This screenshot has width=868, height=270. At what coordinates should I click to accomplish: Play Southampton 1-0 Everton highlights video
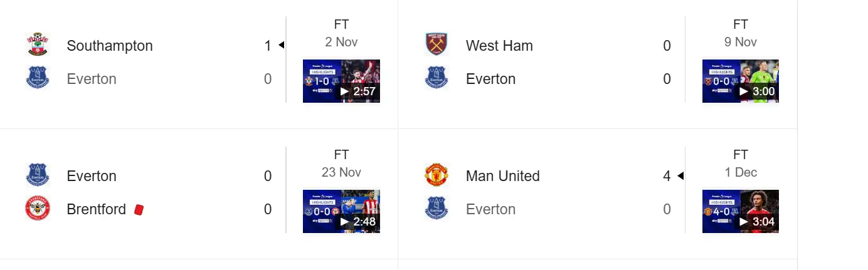341,81
